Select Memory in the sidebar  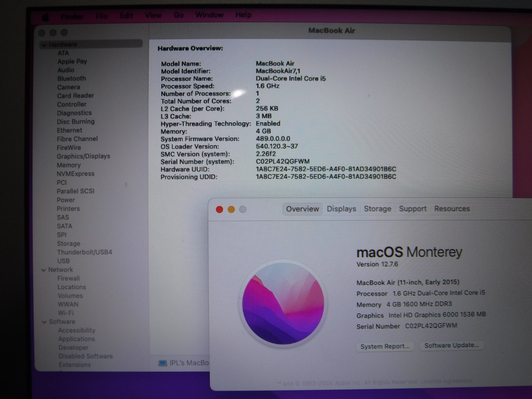tap(68, 165)
